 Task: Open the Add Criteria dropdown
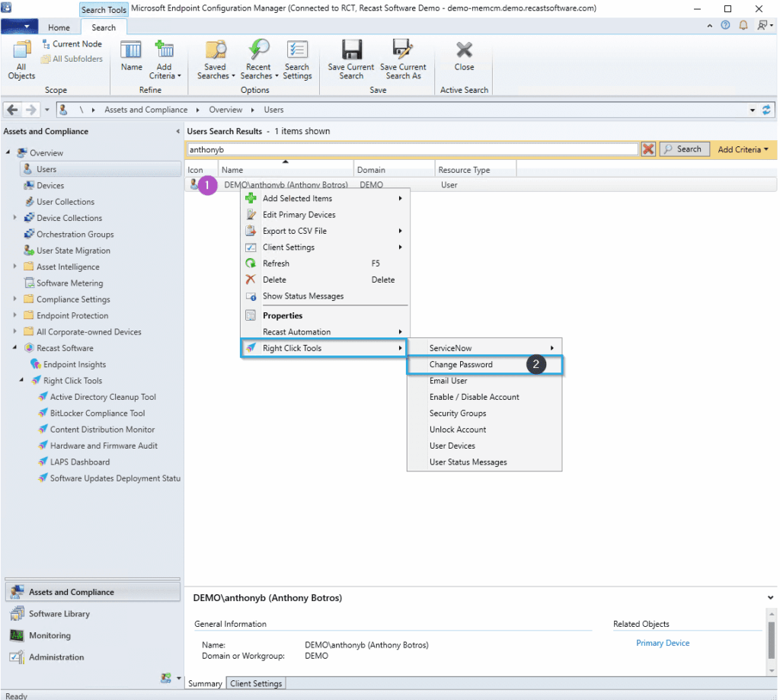coord(743,149)
